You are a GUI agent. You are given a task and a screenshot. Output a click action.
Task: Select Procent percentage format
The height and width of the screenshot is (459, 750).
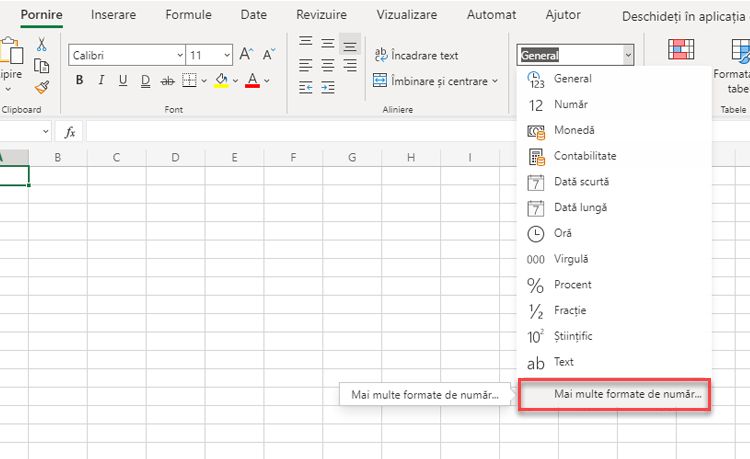pos(615,285)
